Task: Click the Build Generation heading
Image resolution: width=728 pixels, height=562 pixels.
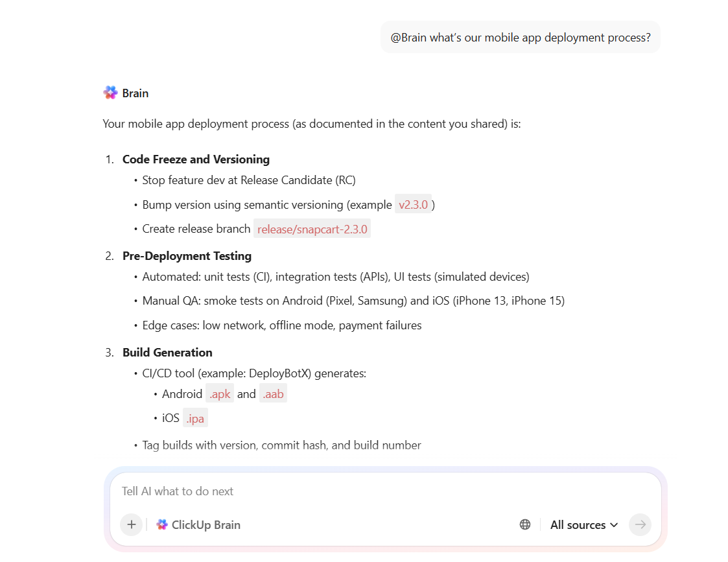Action: click(167, 352)
